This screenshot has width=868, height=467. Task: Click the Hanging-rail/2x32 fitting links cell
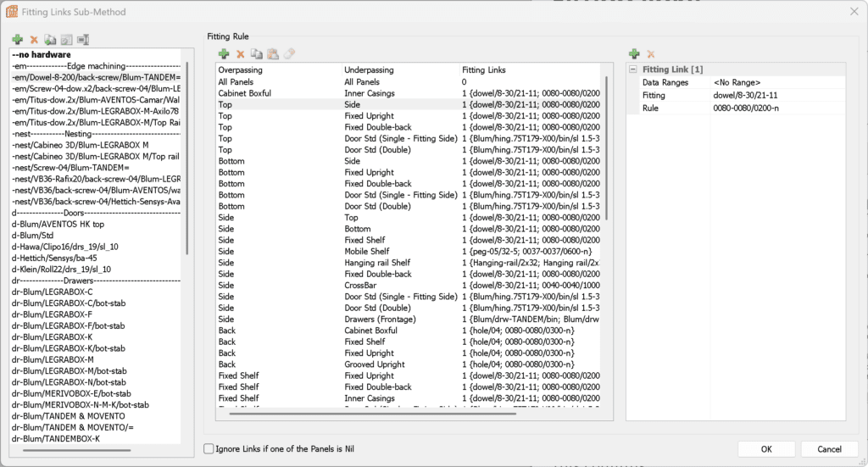coord(530,262)
